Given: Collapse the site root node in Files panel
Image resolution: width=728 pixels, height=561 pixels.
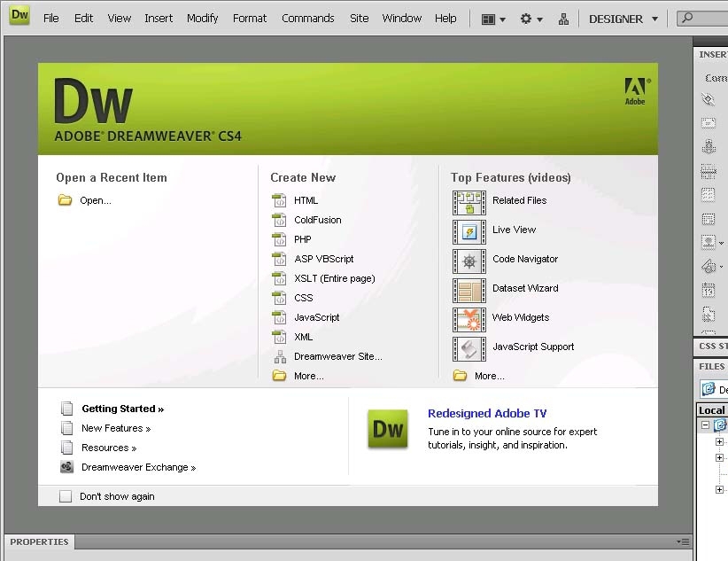Looking at the screenshot, I should (x=705, y=425).
